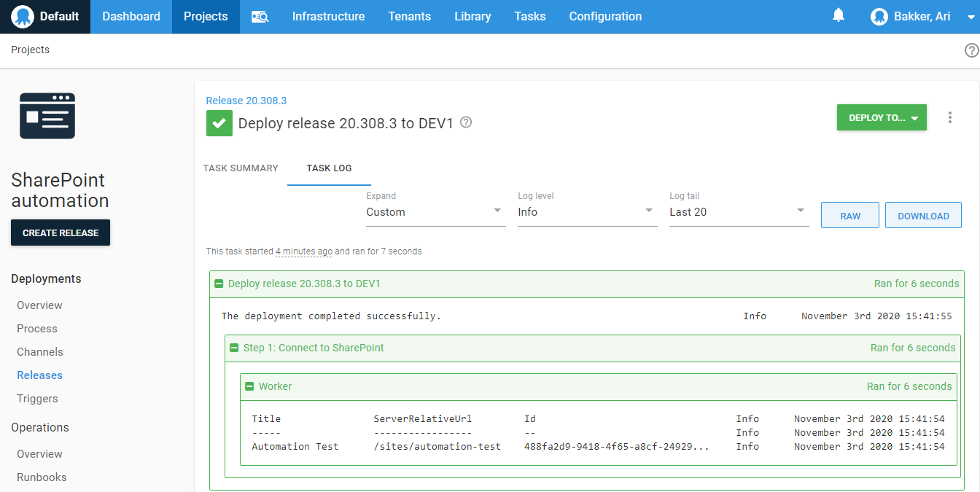Click the green success checkmark icon

coord(219,123)
